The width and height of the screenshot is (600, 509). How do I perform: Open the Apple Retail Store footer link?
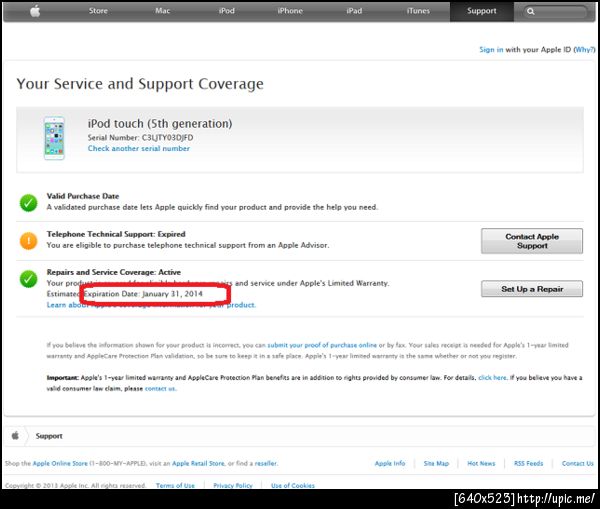[198, 463]
